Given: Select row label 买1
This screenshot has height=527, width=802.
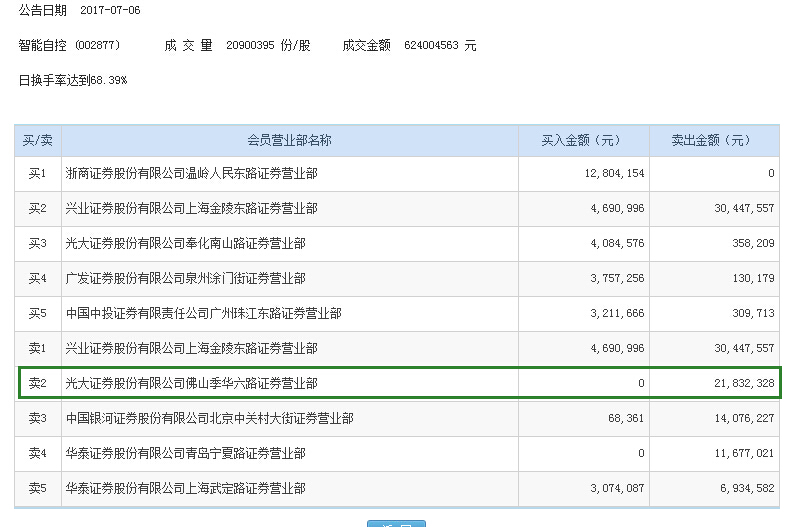Looking at the screenshot, I should click(37, 173).
